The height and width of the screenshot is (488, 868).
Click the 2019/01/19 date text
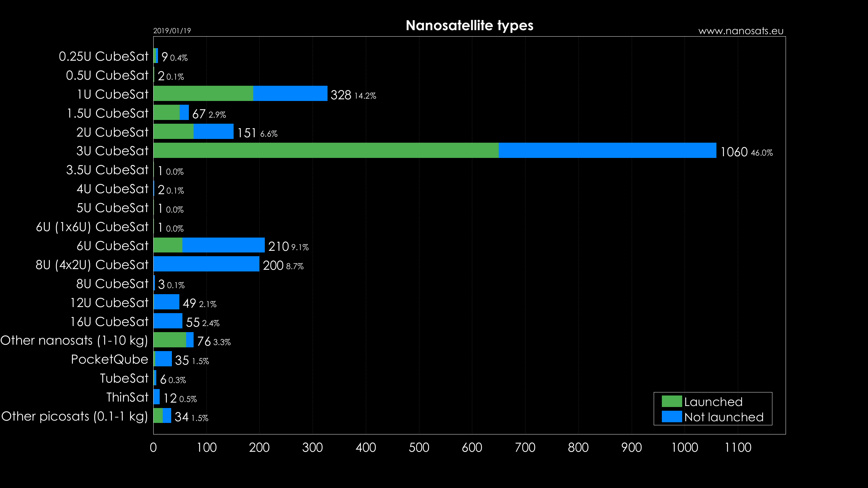(x=172, y=31)
